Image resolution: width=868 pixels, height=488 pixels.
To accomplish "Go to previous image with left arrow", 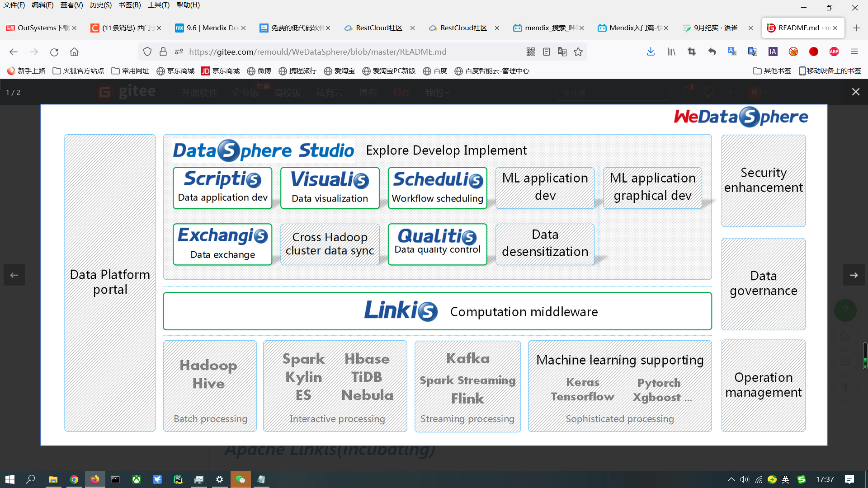I will 14,275.
